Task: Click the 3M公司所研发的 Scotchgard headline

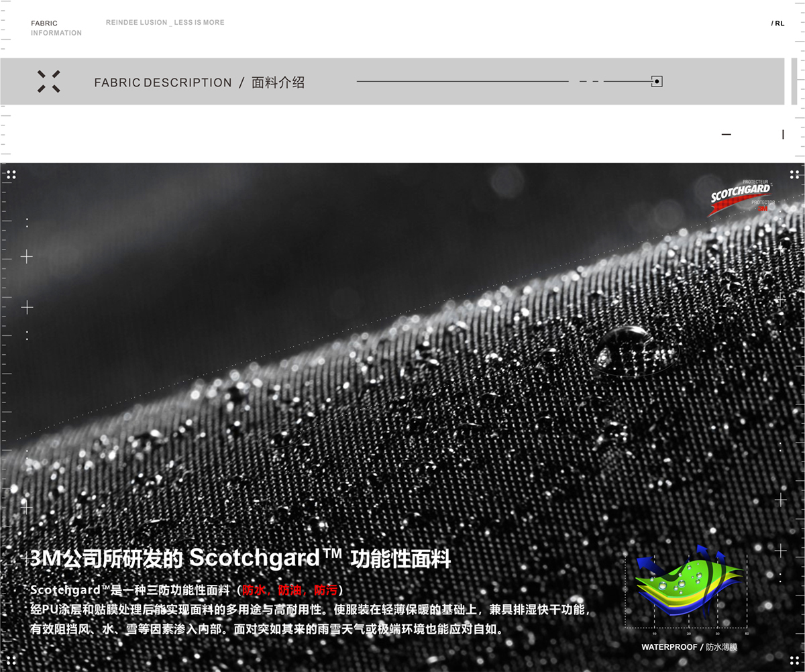Action: click(x=240, y=558)
